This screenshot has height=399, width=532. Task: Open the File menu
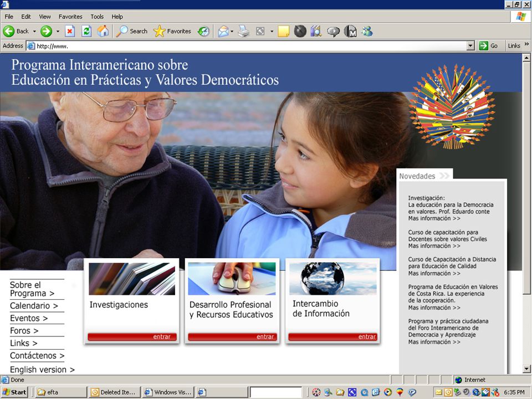coord(9,17)
